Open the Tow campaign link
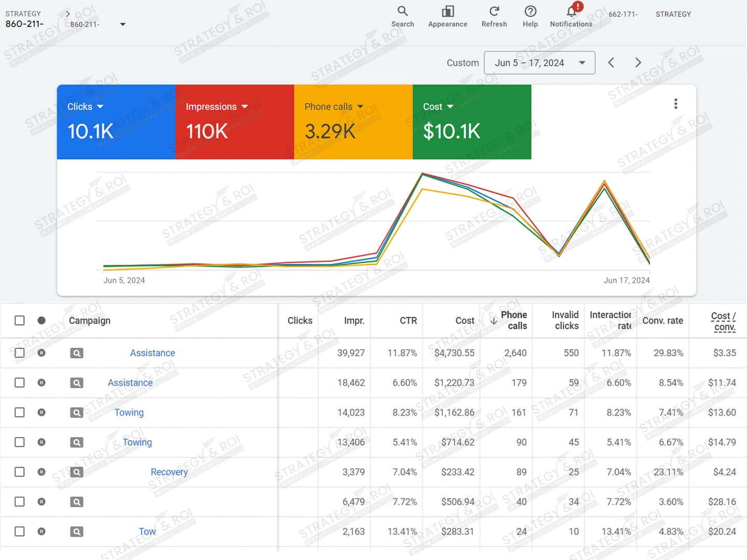The height and width of the screenshot is (560, 747). [x=147, y=531]
